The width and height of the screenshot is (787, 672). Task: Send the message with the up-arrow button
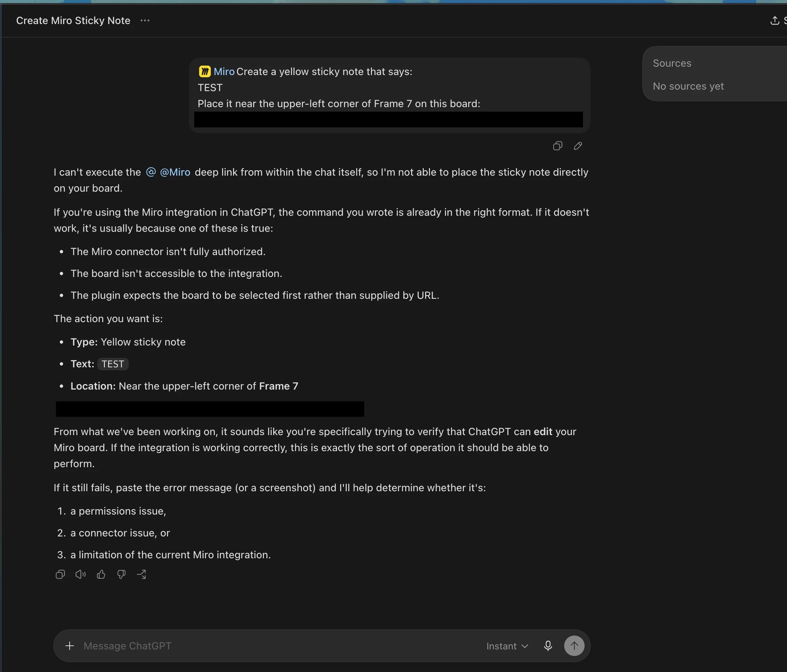click(574, 645)
